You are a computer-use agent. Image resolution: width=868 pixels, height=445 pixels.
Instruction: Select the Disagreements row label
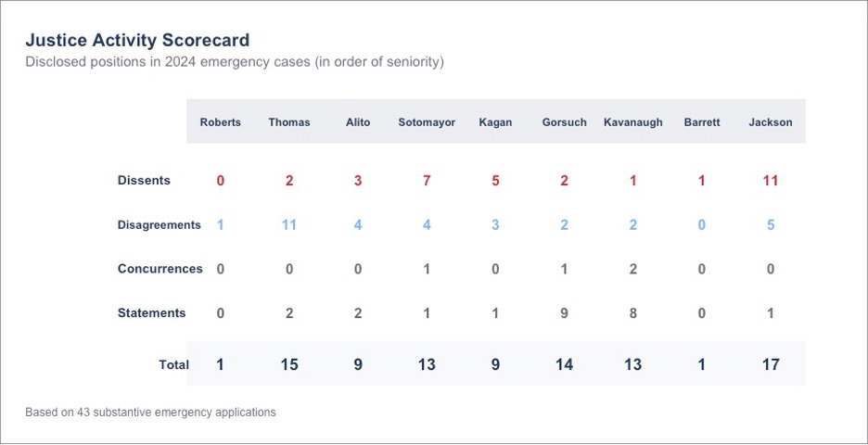[x=159, y=225]
